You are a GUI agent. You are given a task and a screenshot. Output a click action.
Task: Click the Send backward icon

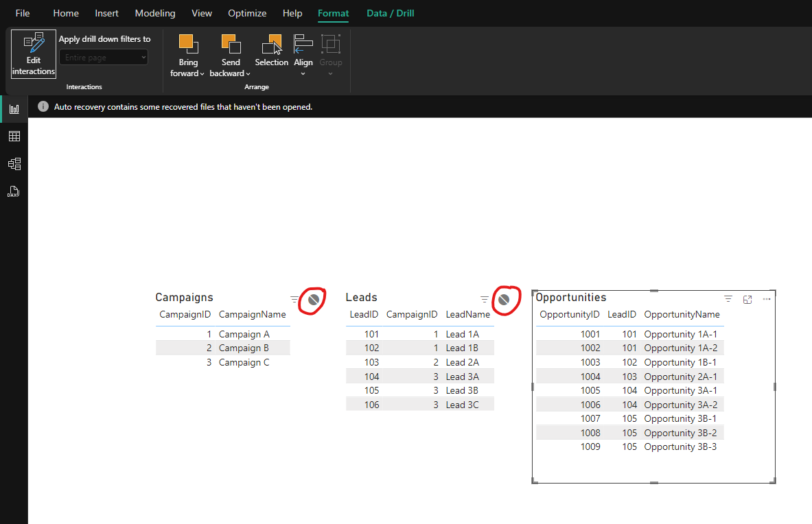coord(231,44)
